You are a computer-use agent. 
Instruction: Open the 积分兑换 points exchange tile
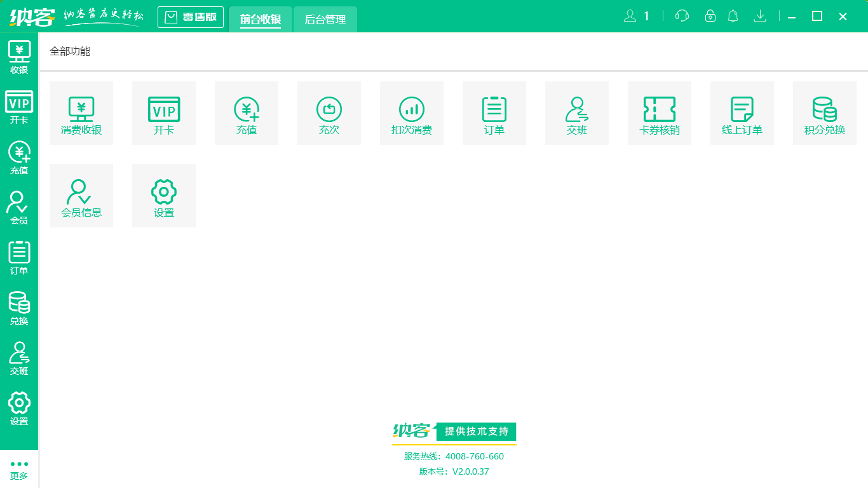825,113
